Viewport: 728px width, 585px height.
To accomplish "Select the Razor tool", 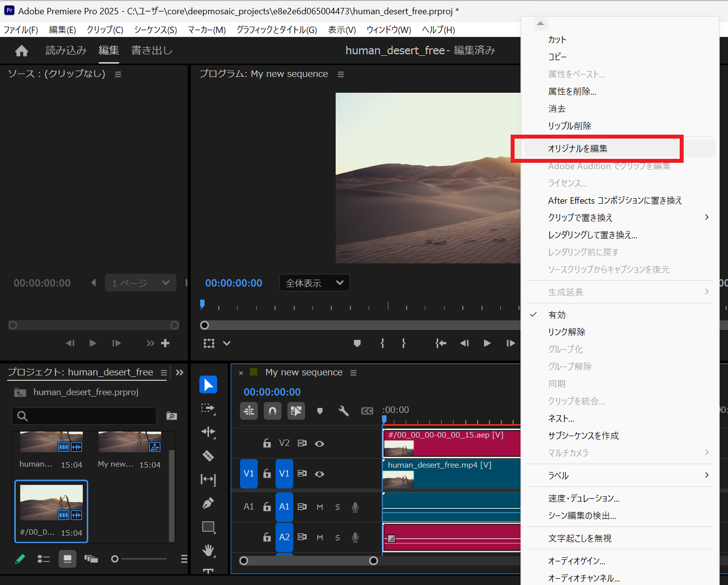I will pos(208,456).
